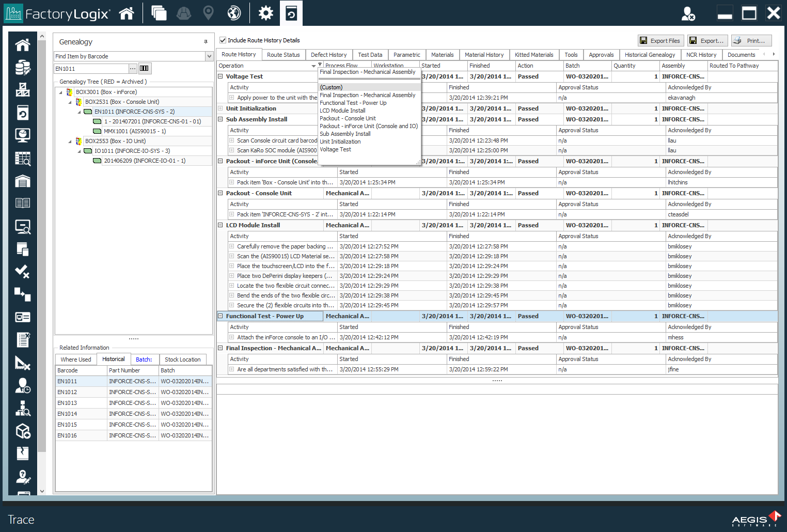Collapse the BOX3001 tree node

(x=61, y=92)
